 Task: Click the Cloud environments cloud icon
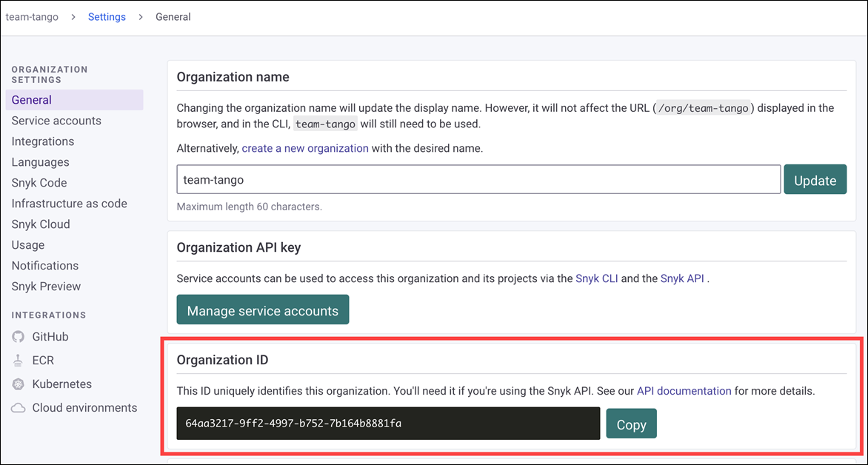(19, 408)
